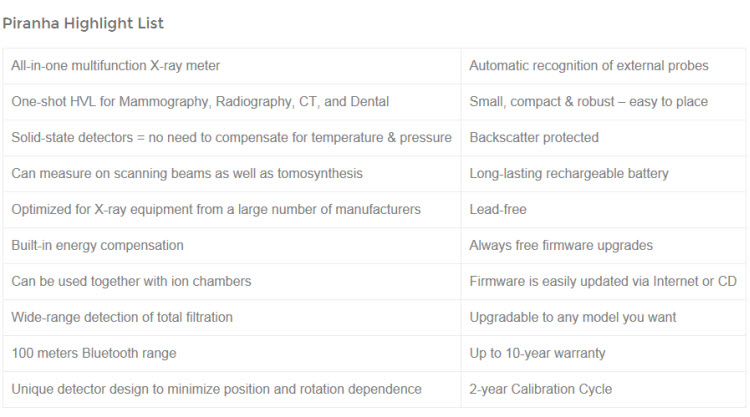The width and height of the screenshot is (750, 417).
Task: Select the 2-year Calibration Cycle cell
Action: pyautogui.click(x=540, y=390)
